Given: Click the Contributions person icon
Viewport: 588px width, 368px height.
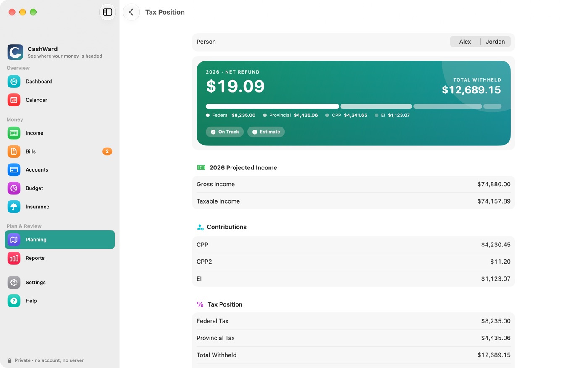Looking at the screenshot, I should pyautogui.click(x=200, y=227).
